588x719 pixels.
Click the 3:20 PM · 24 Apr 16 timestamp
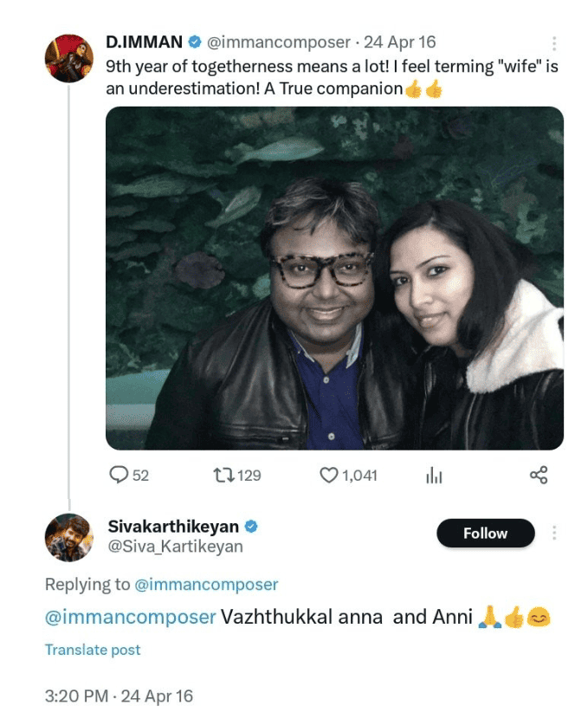click(x=119, y=696)
